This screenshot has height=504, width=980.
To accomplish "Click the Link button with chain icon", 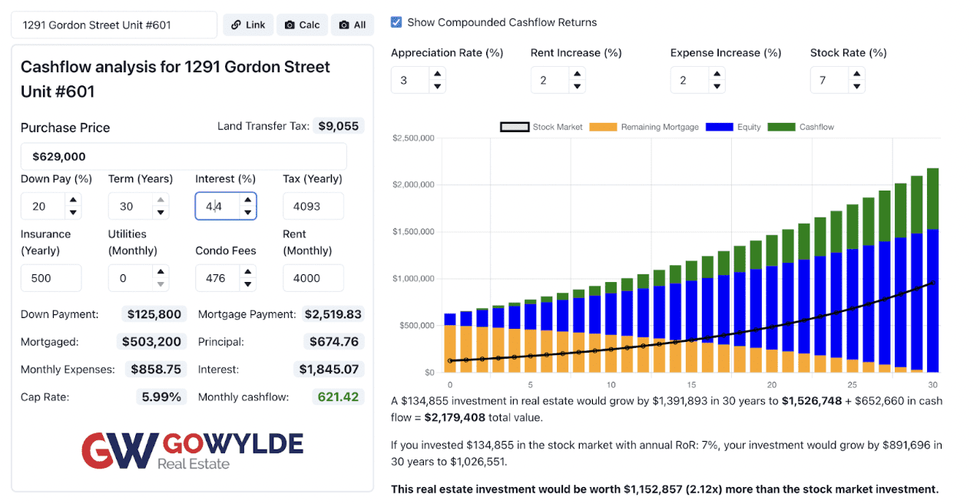I will tap(247, 25).
